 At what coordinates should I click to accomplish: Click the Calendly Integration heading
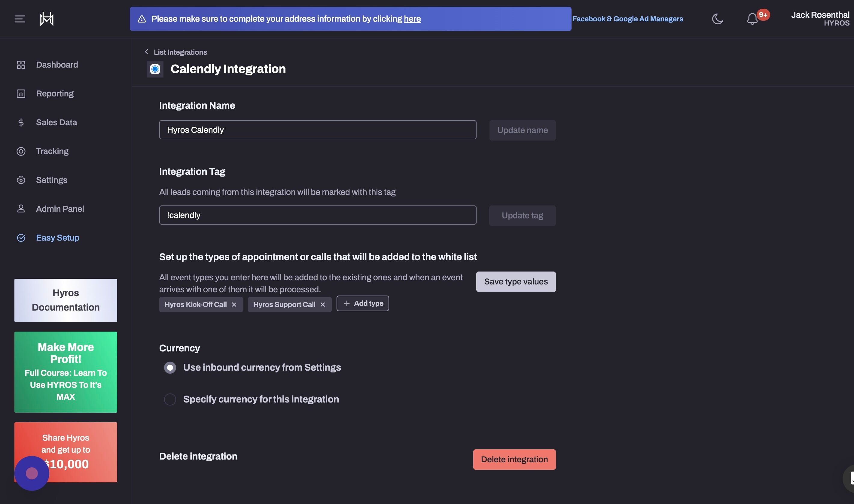228,69
